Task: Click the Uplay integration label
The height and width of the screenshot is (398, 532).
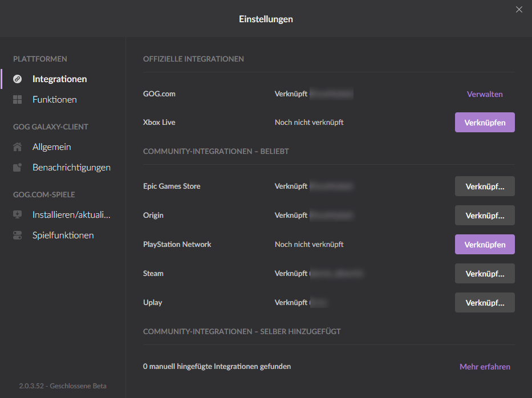Action: click(152, 302)
